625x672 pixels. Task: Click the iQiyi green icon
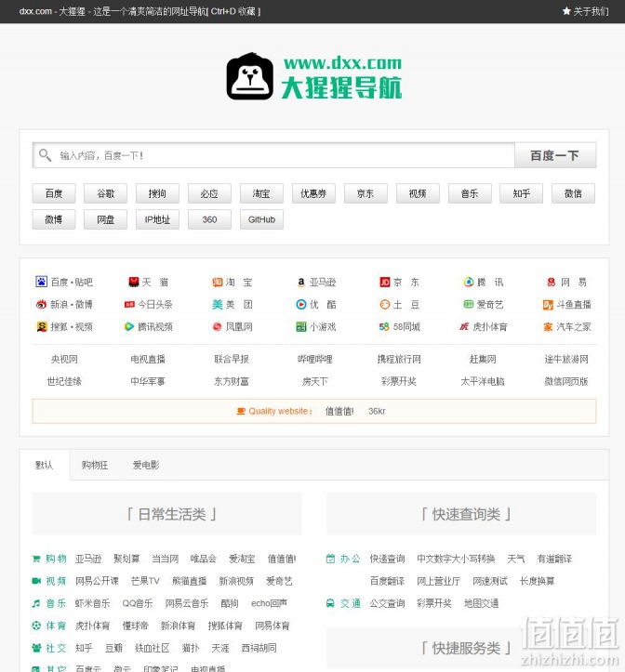tap(469, 304)
